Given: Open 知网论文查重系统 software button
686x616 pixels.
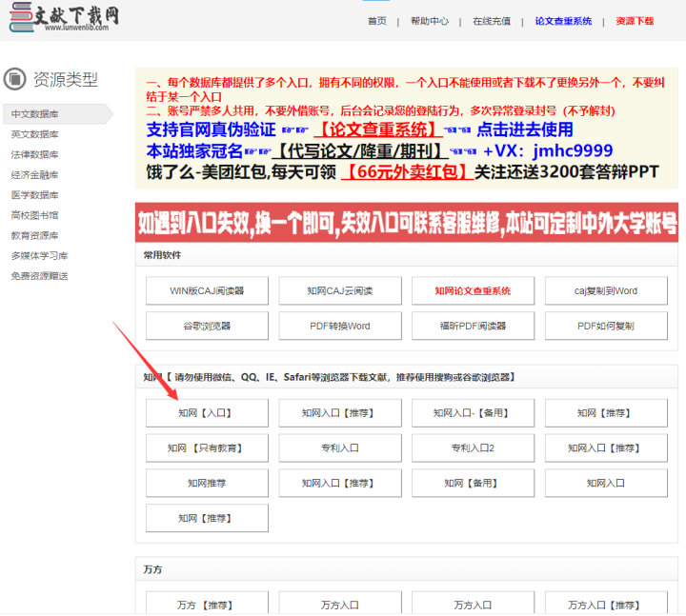Looking at the screenshot, I should pos(473,290).
